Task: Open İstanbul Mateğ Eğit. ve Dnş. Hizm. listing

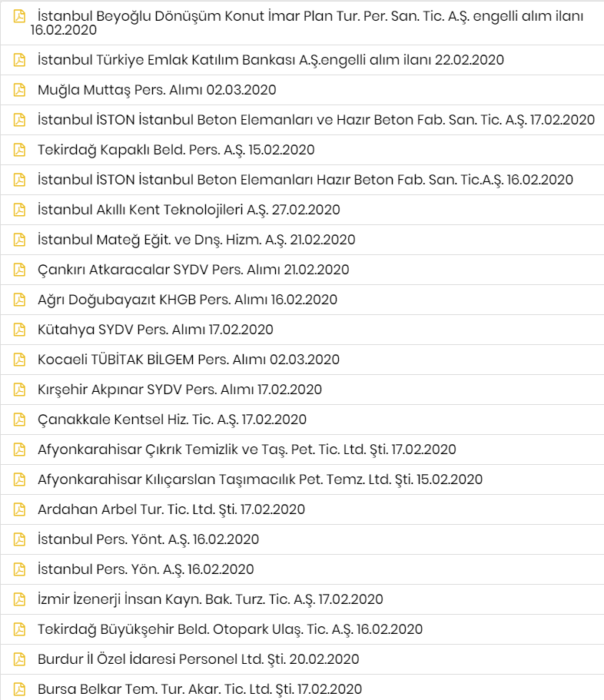Action: tap(197, 239)
